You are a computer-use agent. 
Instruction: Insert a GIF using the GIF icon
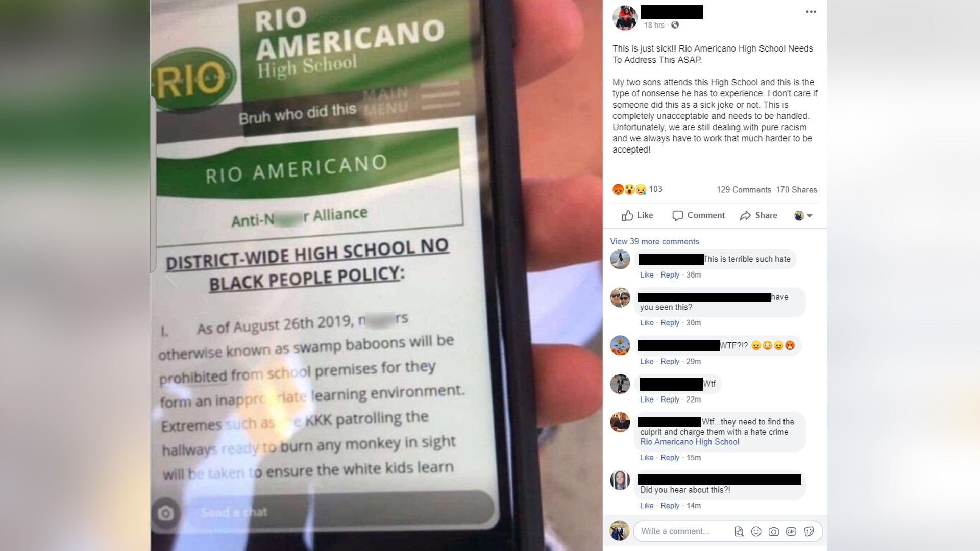point(791,531)
